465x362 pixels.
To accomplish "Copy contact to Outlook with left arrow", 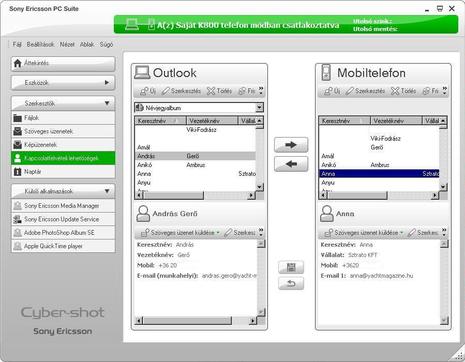I will pyautogui.click(x=291, y=164).
